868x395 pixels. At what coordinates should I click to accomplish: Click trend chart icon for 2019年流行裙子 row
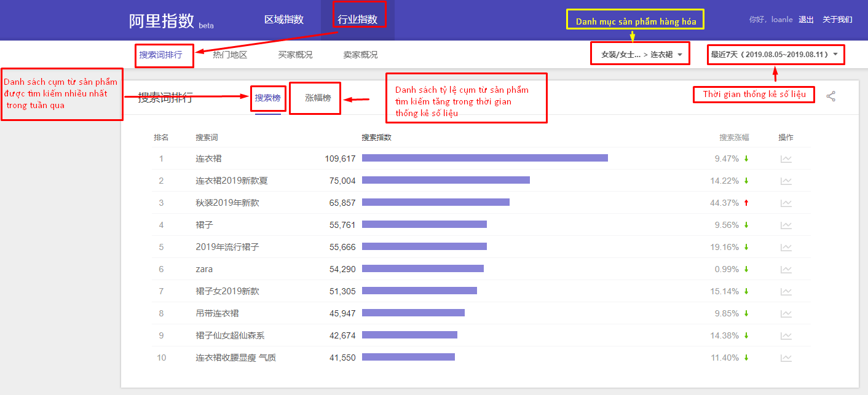[x=786, y=248]
